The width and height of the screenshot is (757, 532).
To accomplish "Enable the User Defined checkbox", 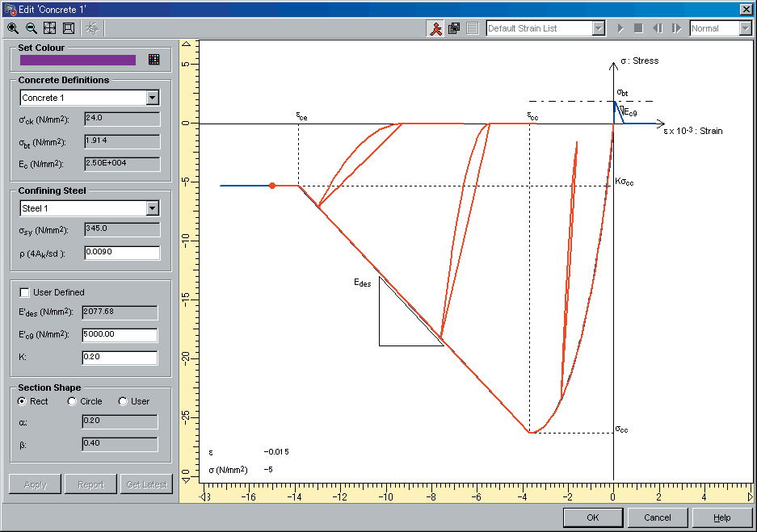I will [x=24, y=292].
